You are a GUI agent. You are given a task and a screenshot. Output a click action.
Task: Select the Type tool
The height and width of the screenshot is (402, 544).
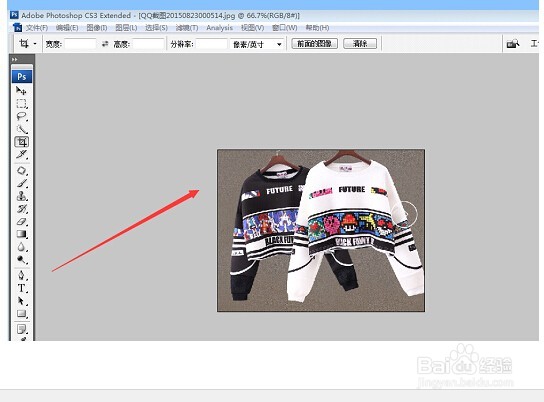point(22,288)
